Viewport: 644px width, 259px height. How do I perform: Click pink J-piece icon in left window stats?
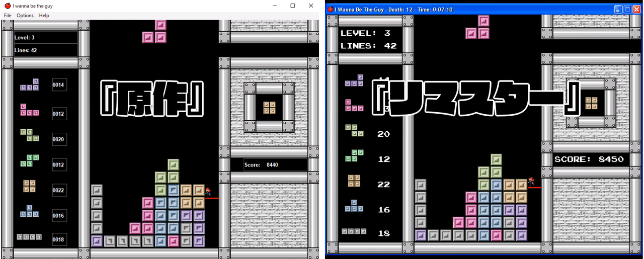29,110
